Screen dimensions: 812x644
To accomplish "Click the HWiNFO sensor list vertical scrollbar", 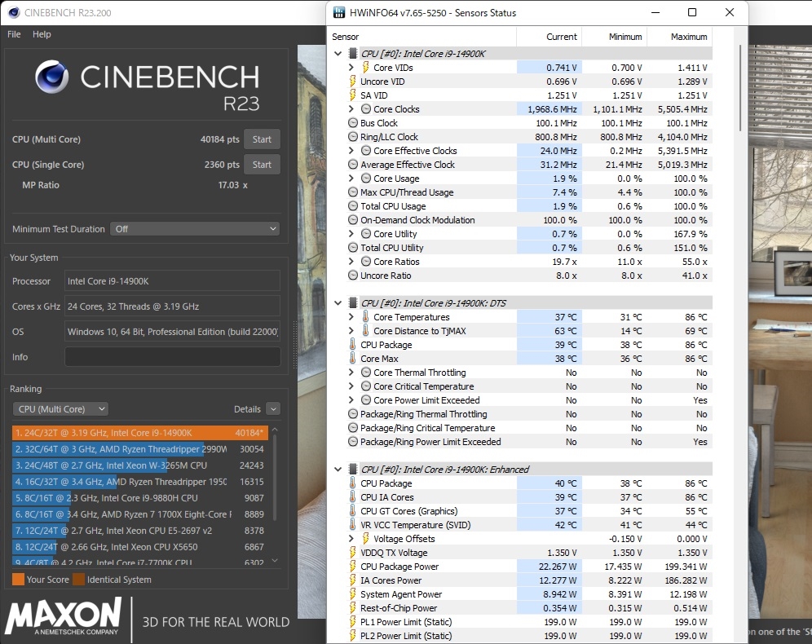I will point(740,88).
